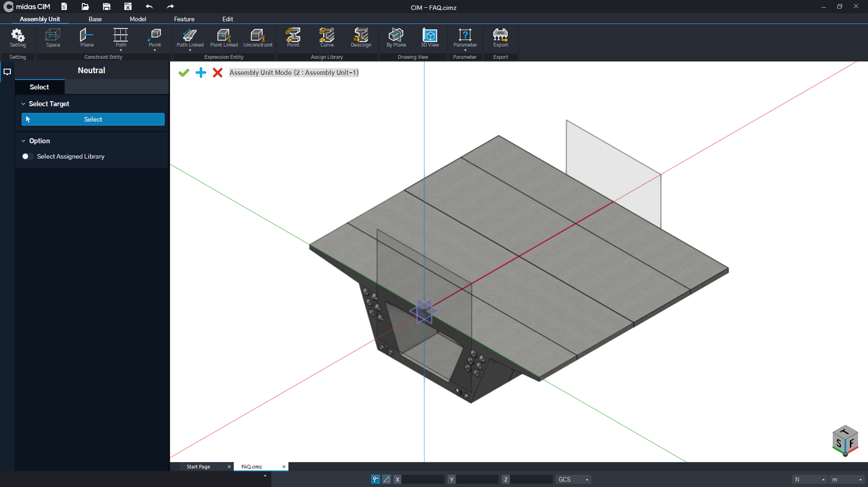Screen dimensions: 868x487
Task: Open a file with folder icon
Action: 85,7
